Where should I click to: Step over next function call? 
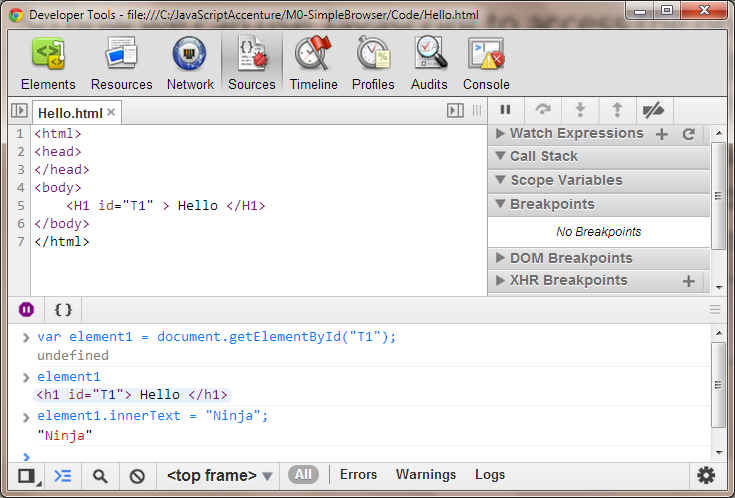click(543, 110)
